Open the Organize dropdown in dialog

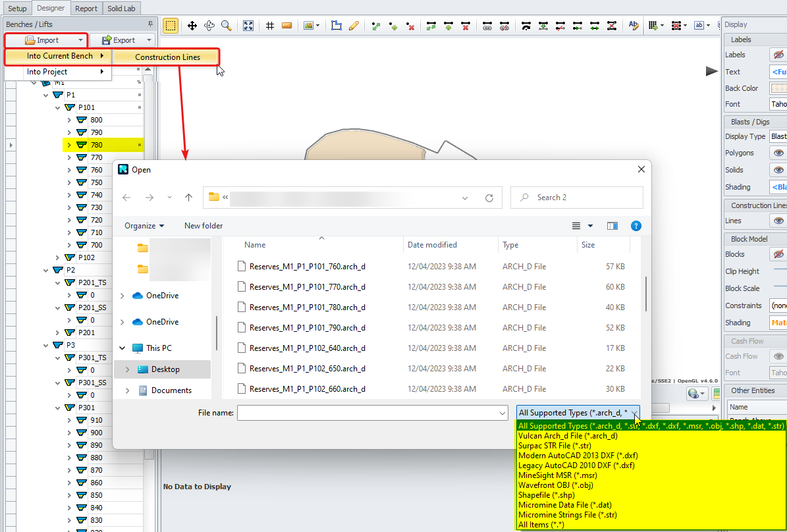click(x=144, y=226)
